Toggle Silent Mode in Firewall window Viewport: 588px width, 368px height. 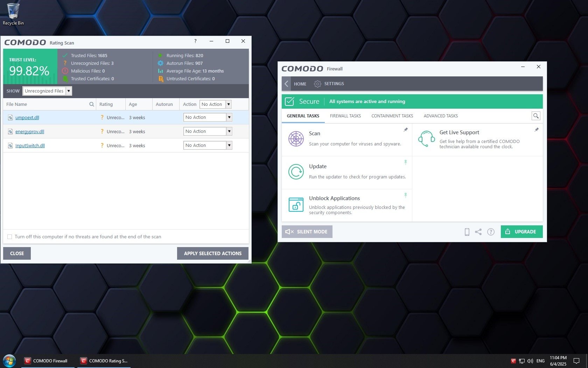307,232
